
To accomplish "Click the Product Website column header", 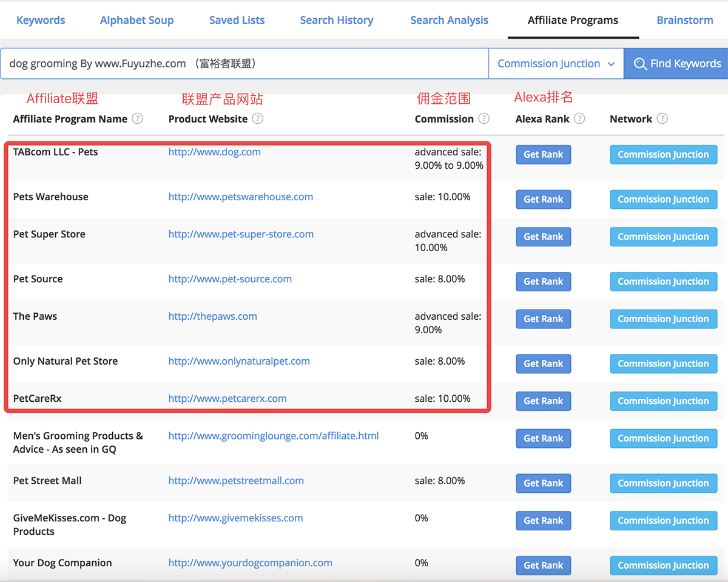I will tap(208, 119).
